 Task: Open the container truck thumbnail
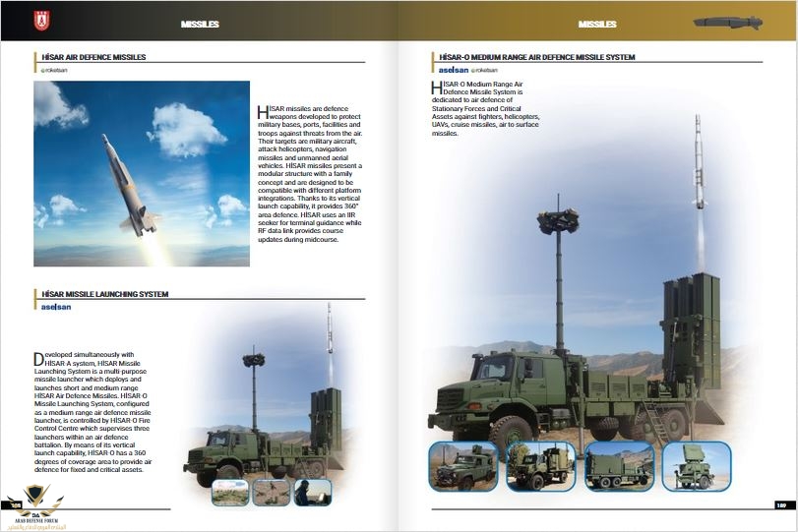pos(619,466)
